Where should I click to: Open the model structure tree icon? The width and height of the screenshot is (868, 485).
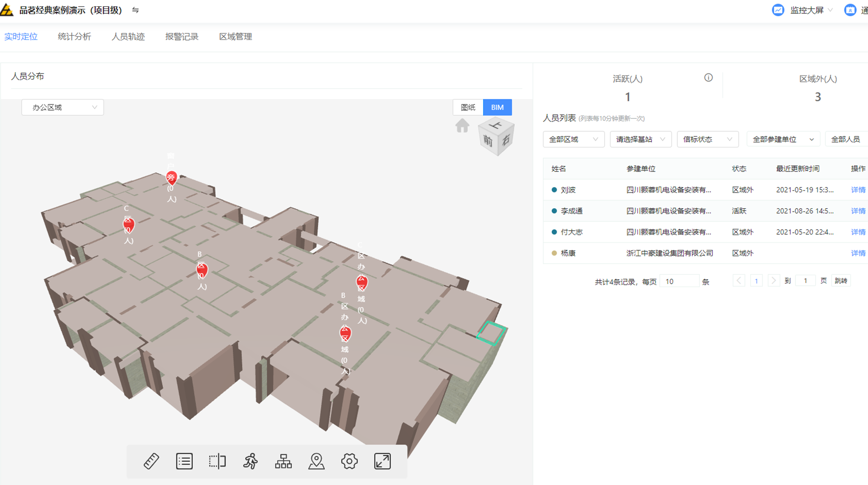[x=283, y=461]
